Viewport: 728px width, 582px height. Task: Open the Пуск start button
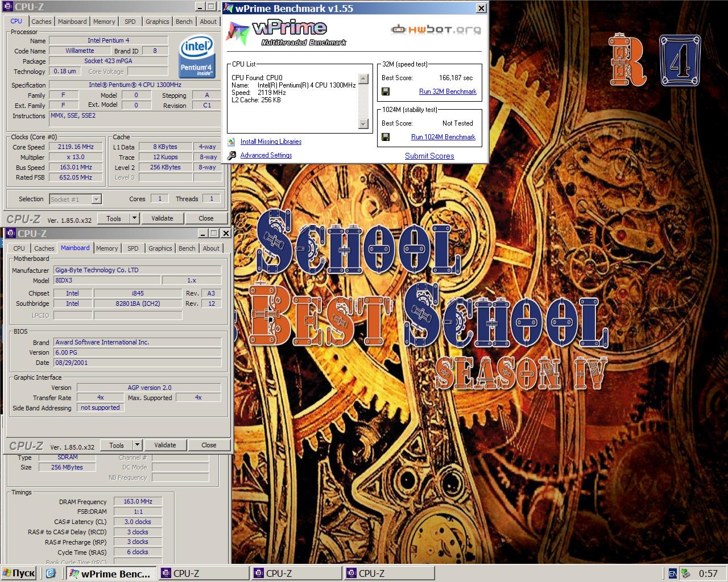click(19, 573)
